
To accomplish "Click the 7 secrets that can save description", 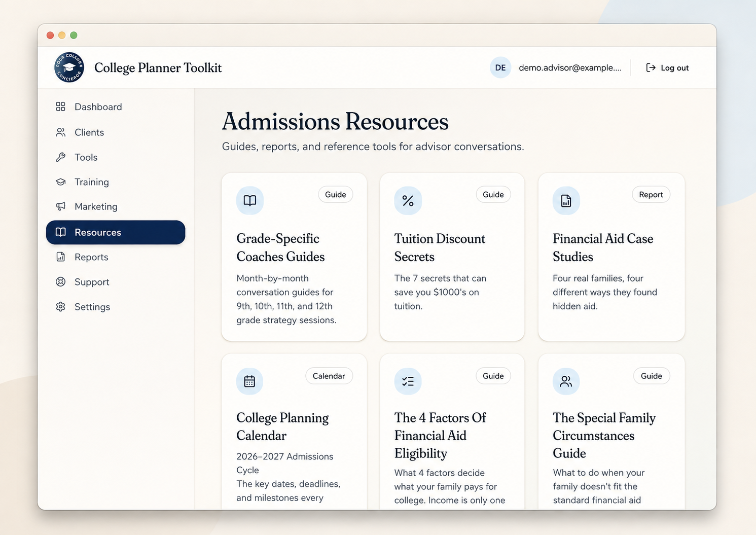I will coord(440,292).
